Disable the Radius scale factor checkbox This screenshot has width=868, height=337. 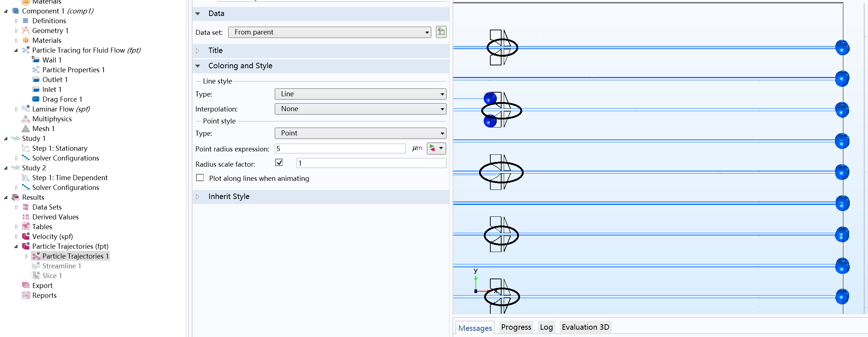tap(279, 163)
